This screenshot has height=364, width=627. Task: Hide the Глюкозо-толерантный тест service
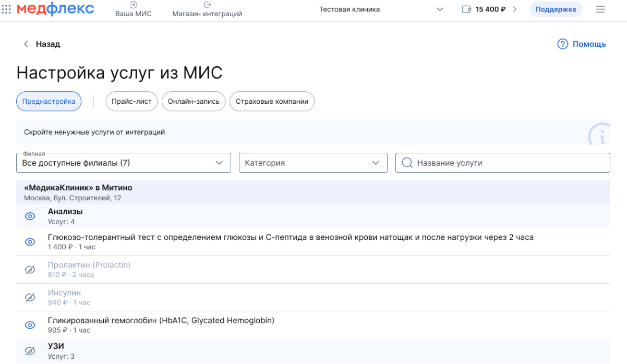click(30, 242)
